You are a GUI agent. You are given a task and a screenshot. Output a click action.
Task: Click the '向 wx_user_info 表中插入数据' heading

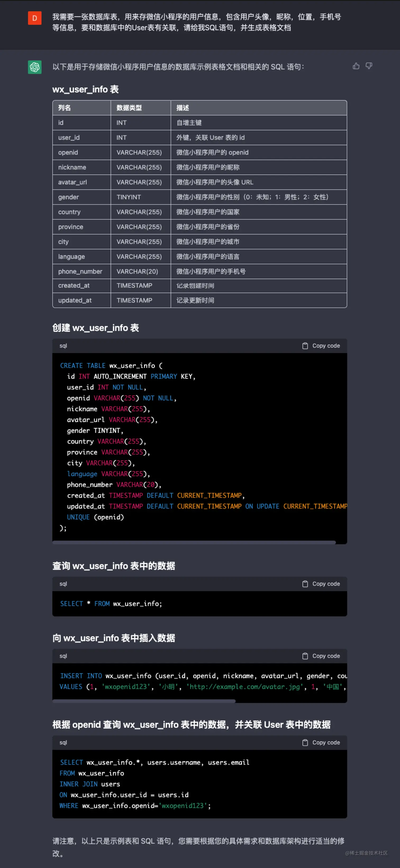pos(113,638)
